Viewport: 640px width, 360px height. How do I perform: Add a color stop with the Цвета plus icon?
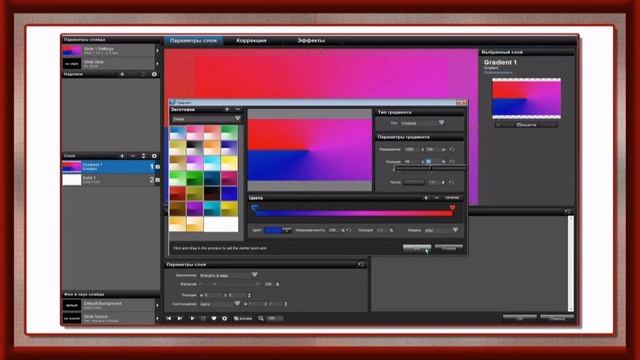pyautogui.click(x=426, y=198)
